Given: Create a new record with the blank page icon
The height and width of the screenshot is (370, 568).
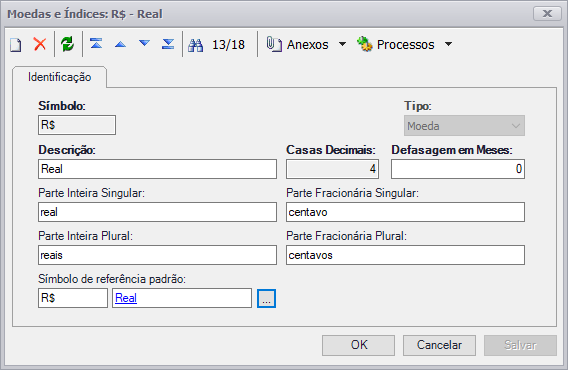Looking at the screenshot, I should pyautogui.click(x=16, y=45).
